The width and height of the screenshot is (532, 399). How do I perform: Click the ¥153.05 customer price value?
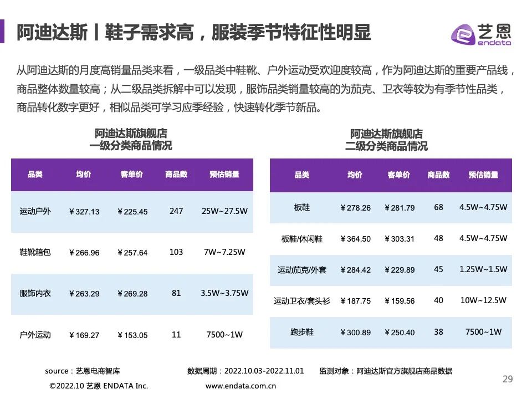(132, 335)
